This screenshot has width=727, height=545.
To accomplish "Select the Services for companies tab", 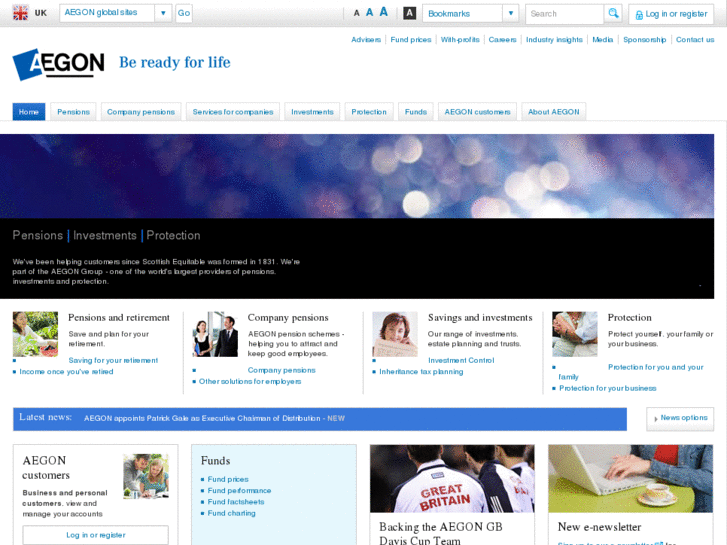I will coord(233,112).
